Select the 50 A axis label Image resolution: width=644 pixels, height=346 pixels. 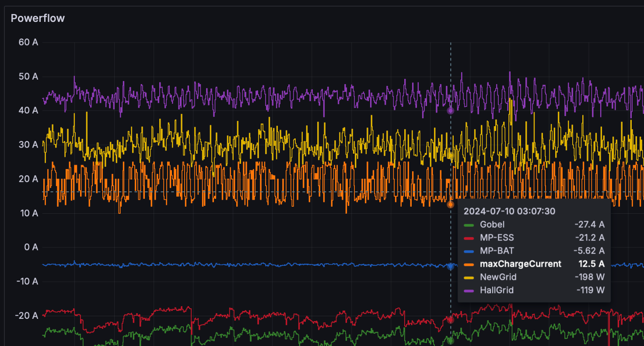coord(28,77)
